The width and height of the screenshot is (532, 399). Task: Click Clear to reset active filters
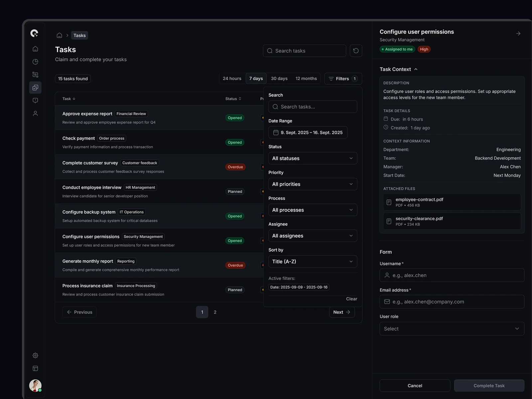click(351, 299)
